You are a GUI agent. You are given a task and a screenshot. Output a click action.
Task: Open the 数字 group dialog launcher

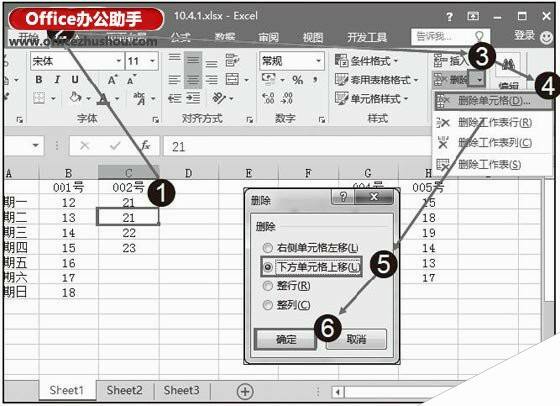point(322,120)
